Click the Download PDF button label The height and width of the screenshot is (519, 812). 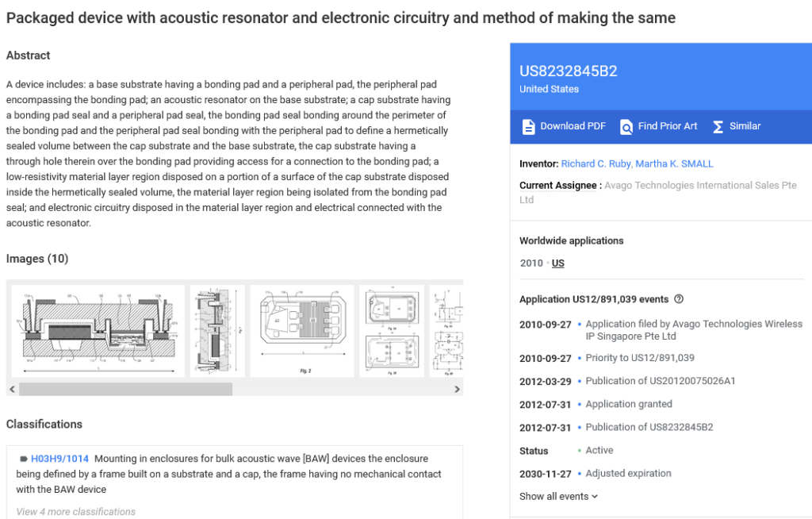click(x=573, y=126)
